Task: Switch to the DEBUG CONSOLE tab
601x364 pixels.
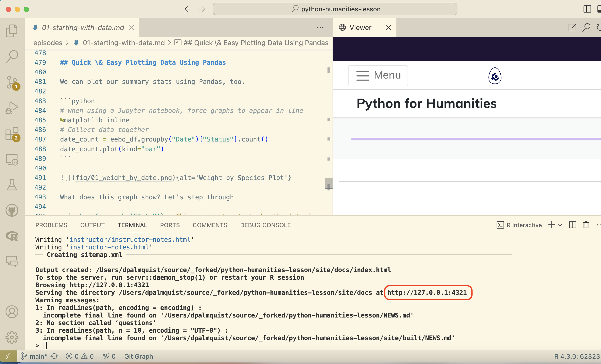Action: click(265, 225)
